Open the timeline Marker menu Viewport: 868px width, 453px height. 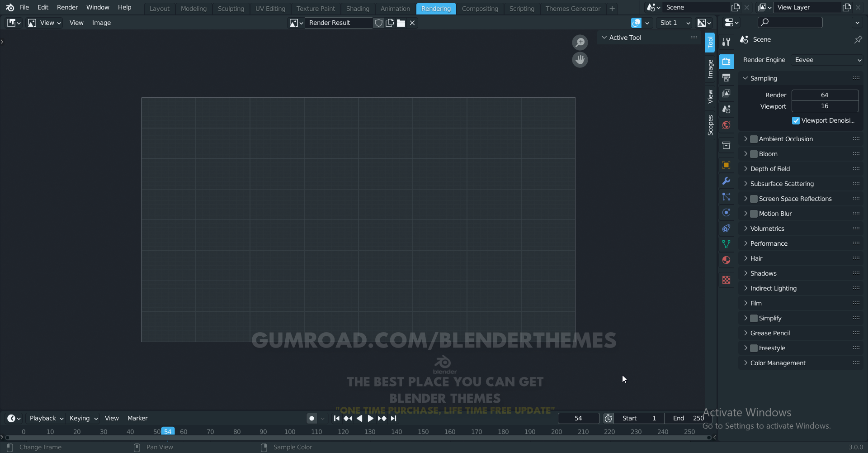pyautogui.click(x=137, y=419)
